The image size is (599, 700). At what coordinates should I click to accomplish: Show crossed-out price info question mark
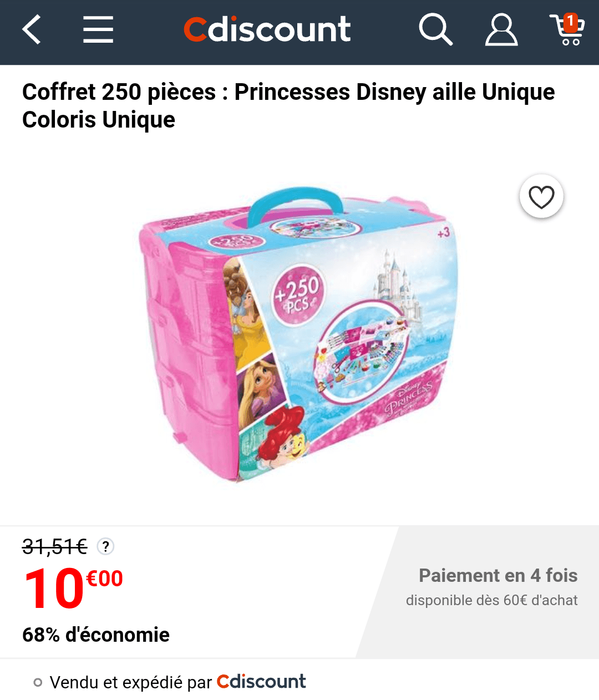click(x=105, y=546)
